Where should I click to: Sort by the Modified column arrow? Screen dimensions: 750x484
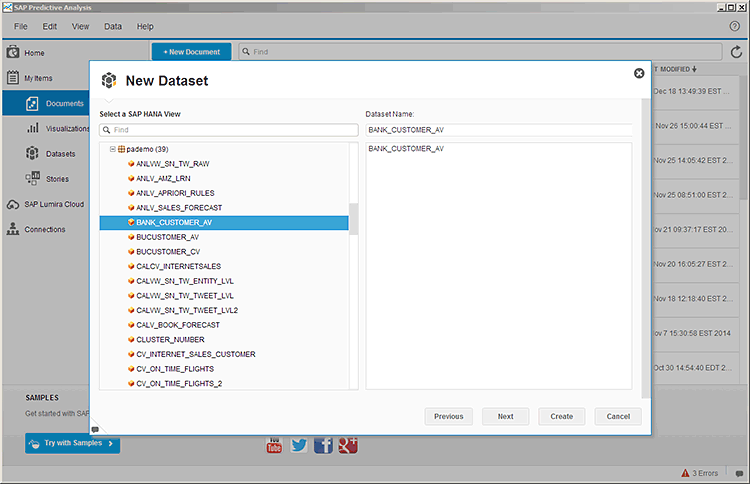click(694, 69)
